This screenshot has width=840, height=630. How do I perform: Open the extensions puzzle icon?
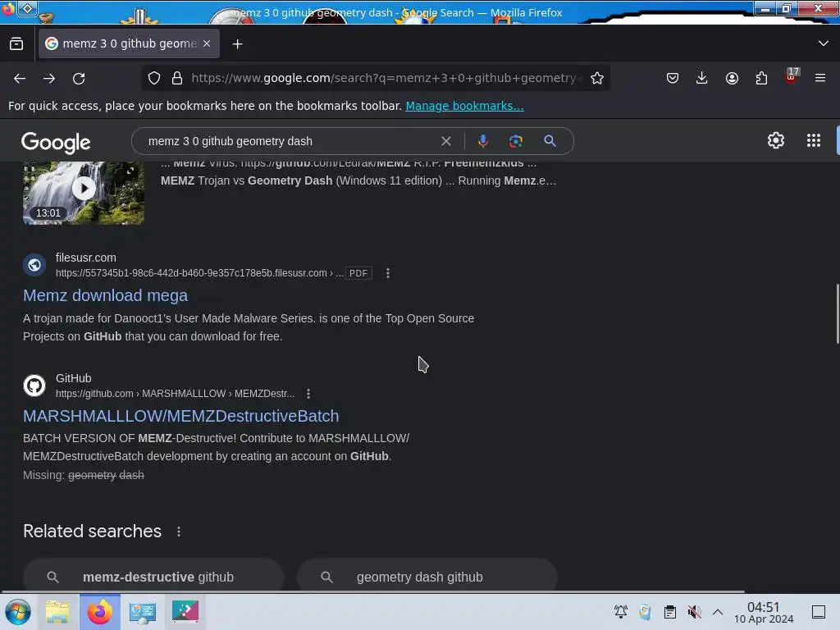tap(761, 78)
